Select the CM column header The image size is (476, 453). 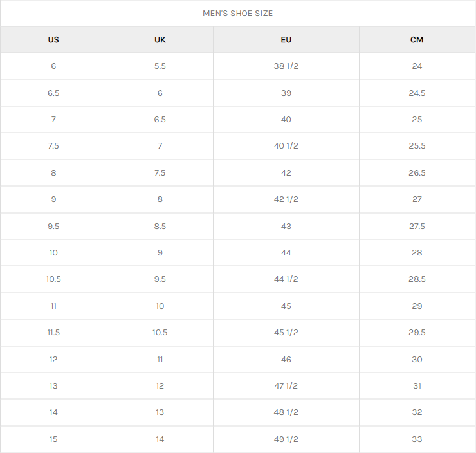coord(417,40)
